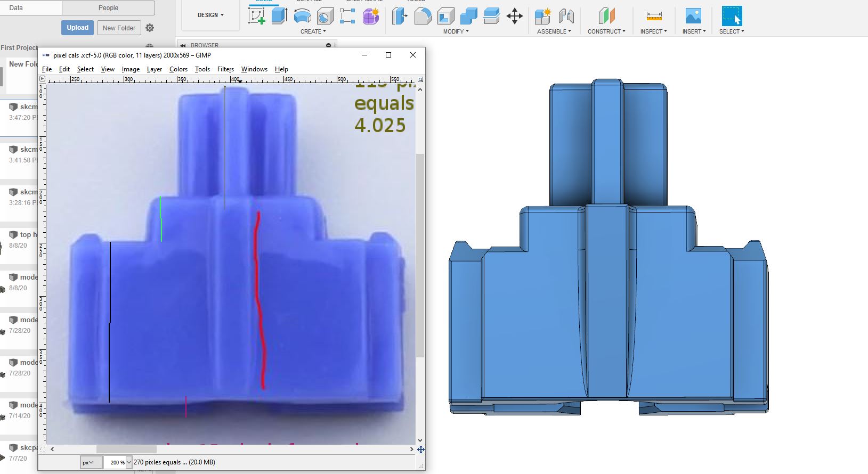Screen dimensions: 868x474
Task: Select the Fillet tool icon
Action: [x=423, y=16]
